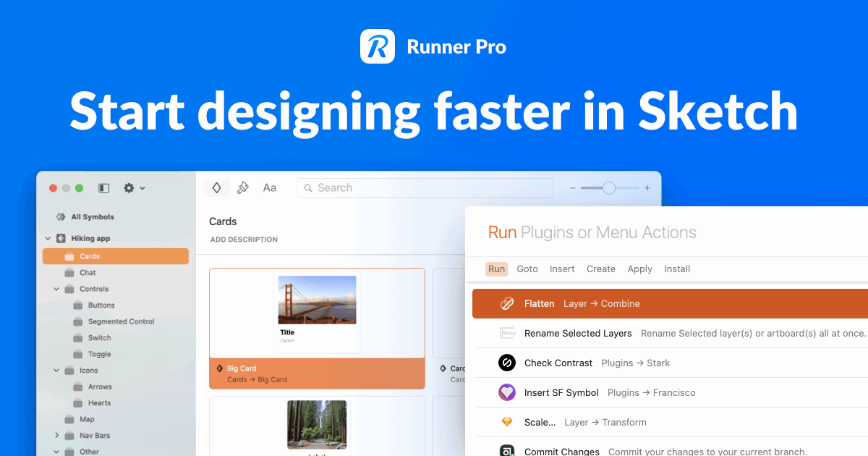Screen dimensions: 868x456
Task: Collapse the Icons group
Action: click(x=57, y=371)
